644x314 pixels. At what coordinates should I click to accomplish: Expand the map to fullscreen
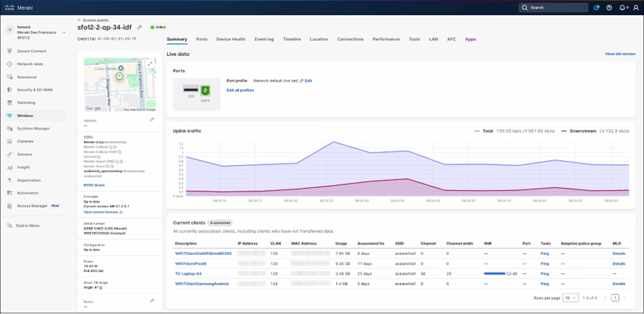(x=150, y=64)
